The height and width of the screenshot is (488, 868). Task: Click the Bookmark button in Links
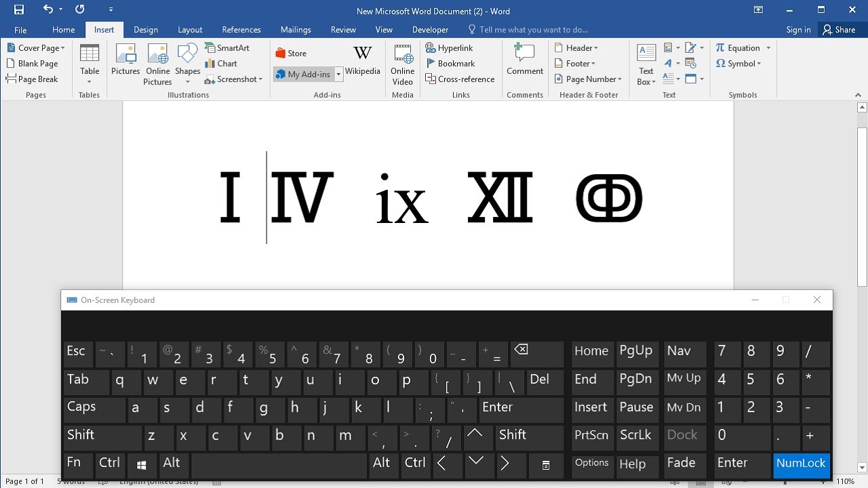450,64
